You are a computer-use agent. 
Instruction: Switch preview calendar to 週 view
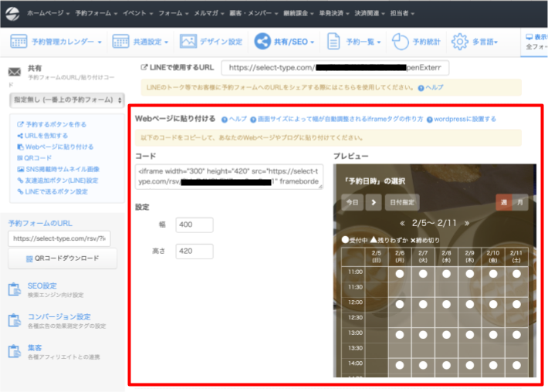pyautogui.click(x=504, y=202)
